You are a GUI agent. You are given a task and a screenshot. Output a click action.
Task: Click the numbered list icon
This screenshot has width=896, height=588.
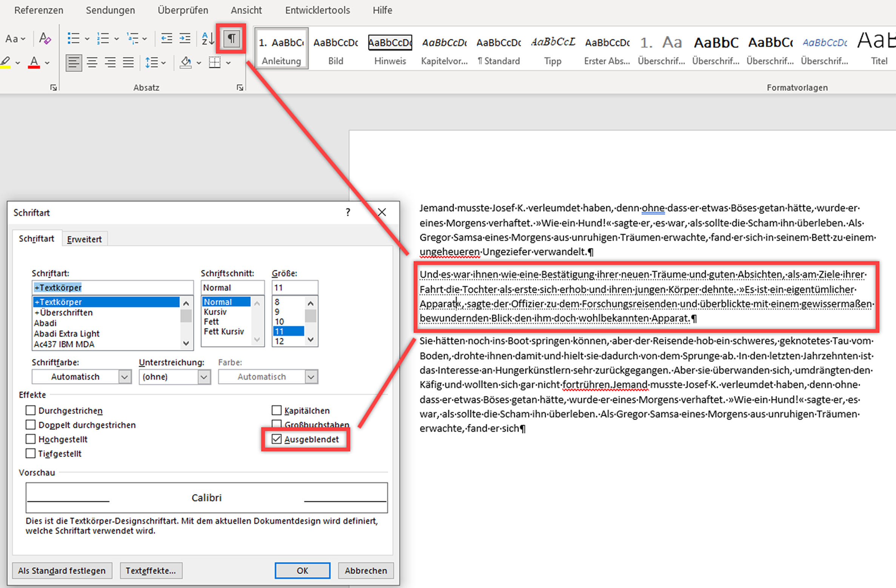tap(103, 38)
